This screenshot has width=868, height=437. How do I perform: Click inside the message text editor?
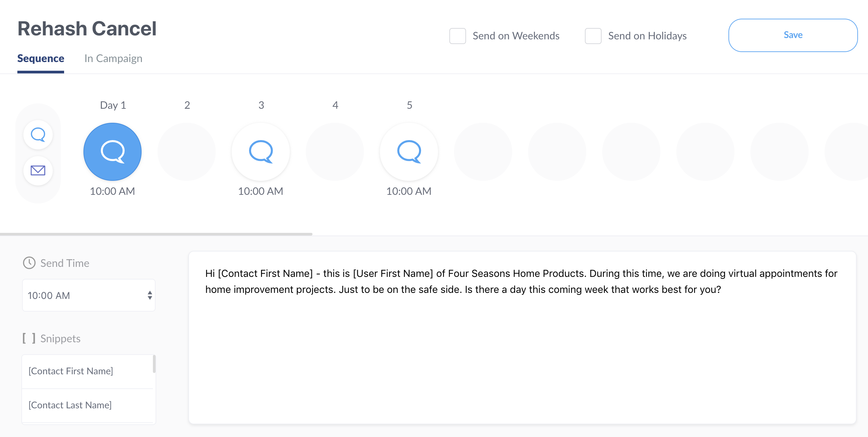coord(521,354)
